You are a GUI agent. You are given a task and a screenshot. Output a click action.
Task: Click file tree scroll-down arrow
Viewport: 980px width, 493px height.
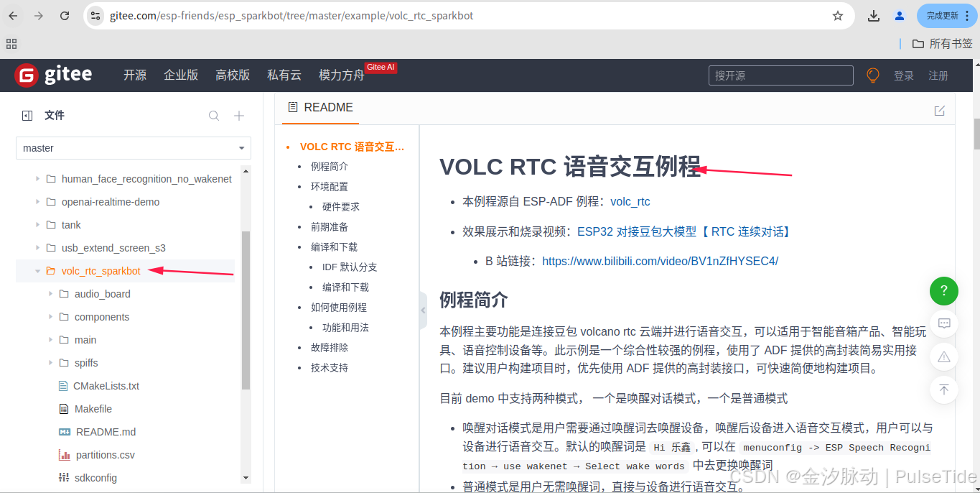tap(246, 478)
